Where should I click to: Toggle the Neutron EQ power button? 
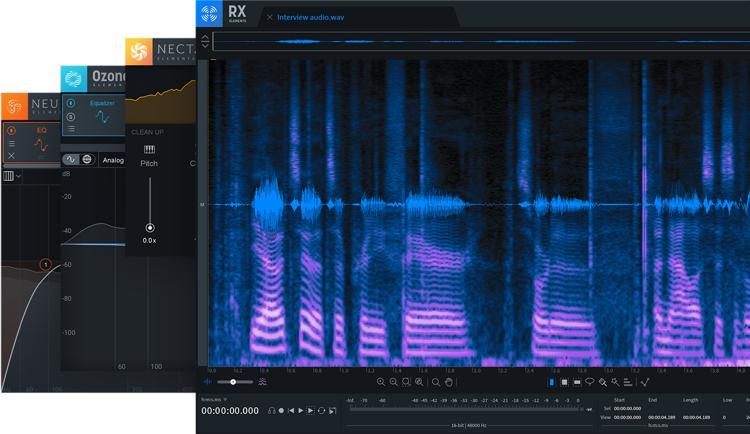[11, 130]
